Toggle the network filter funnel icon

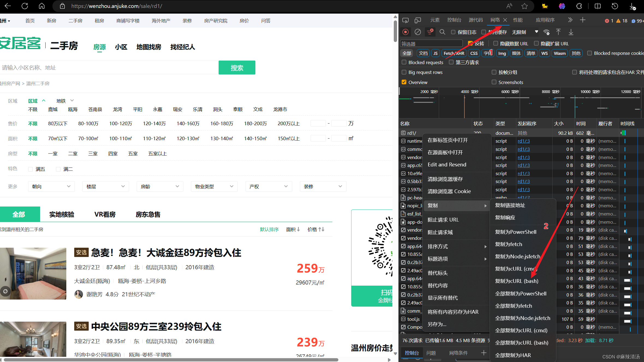[x=430, y=32]
